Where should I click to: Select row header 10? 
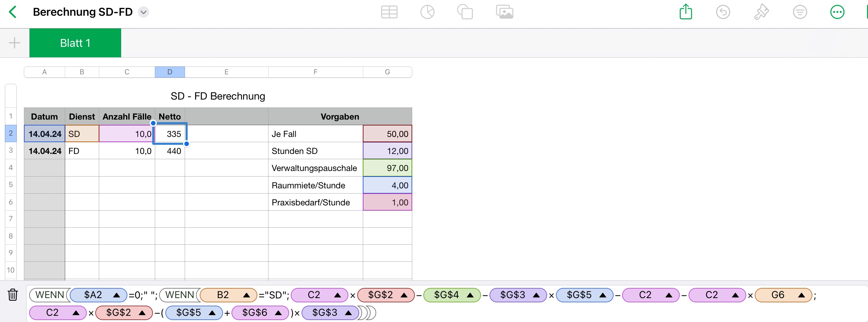point(11,270)
